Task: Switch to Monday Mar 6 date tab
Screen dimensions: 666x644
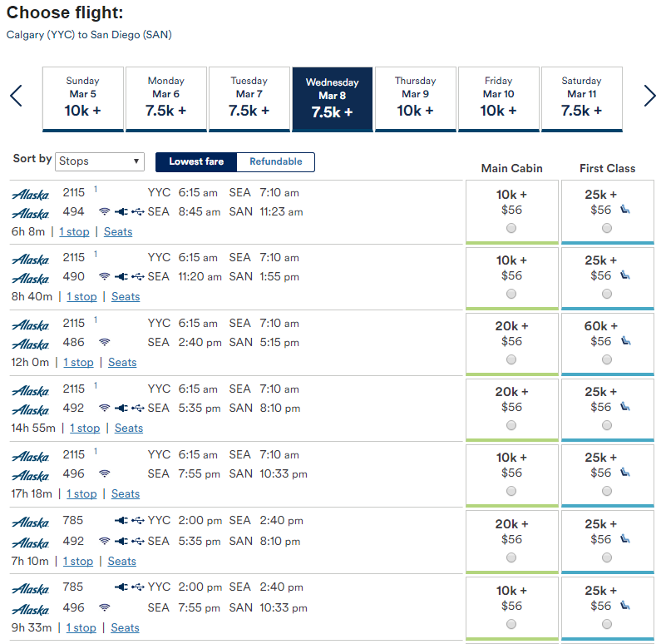Action: click(x=166, y=99)
